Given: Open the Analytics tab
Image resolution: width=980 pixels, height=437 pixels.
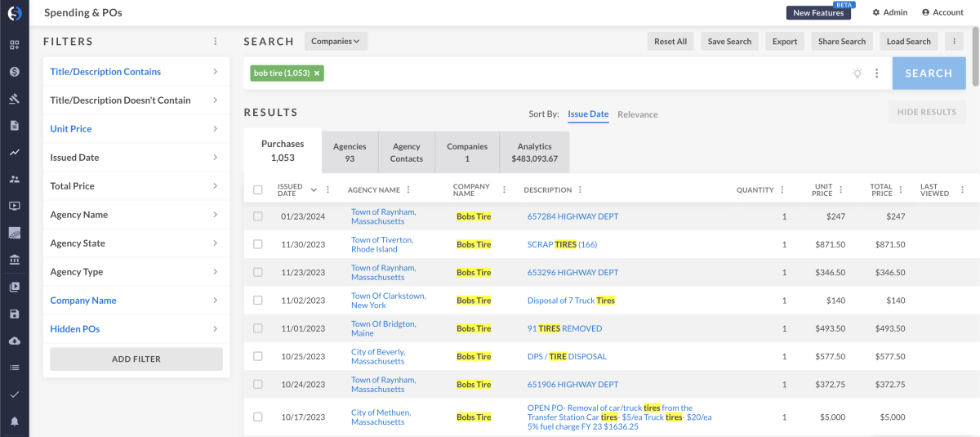Looking at the screenshot, I should tap(534, 152).
